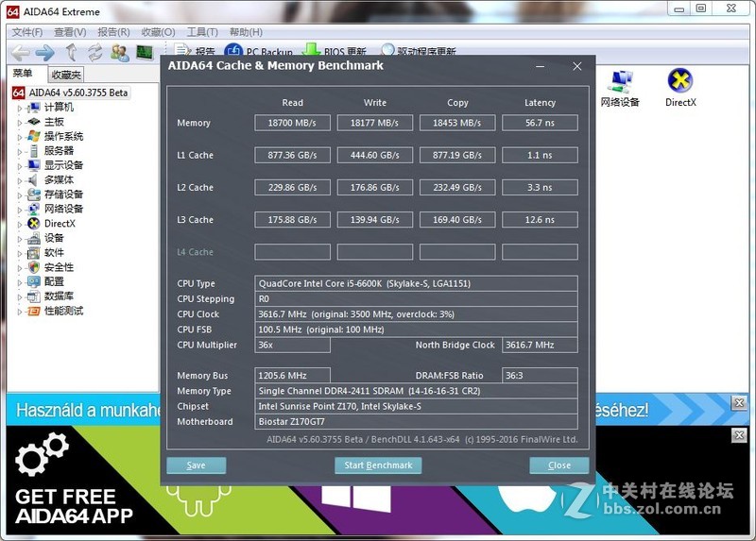This screenshot has width=756, height=541.
Task: Select 软件 in the tree
Action: pos(54,252)
